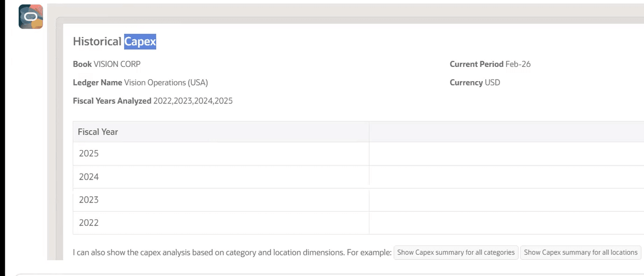Click the word Historical in the heading
Image resolution: width=644 pixels, height=276 pixels.
click(x=97, y=41)
